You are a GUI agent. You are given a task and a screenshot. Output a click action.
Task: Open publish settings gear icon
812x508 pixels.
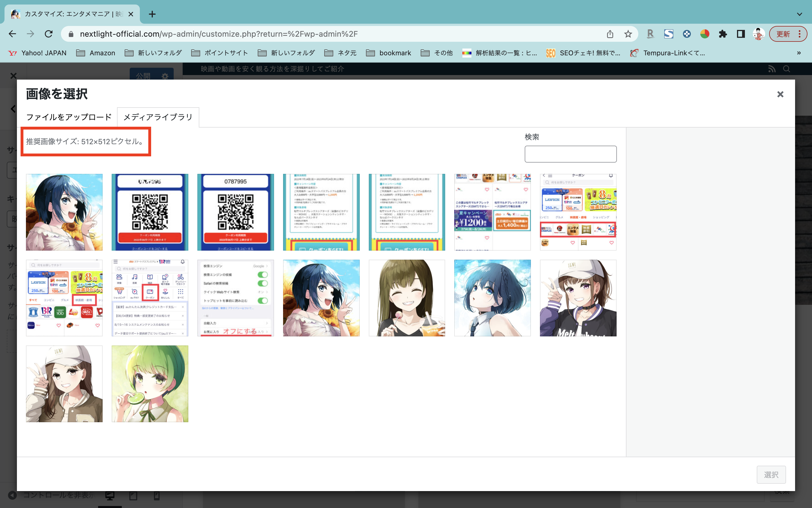tap(165, 76)
